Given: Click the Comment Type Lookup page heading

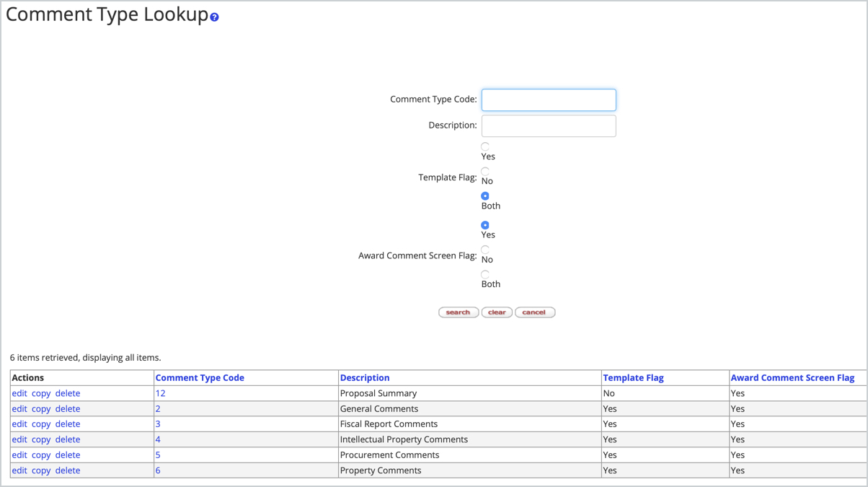Looking at the screenshot, I should click(107, 14).
